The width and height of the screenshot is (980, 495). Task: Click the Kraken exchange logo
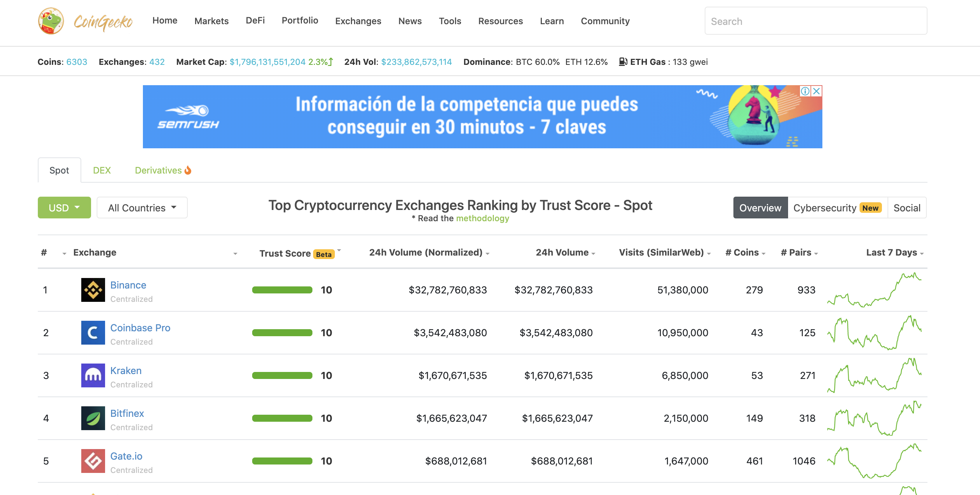pyautogui.click(x=92, y=375)
